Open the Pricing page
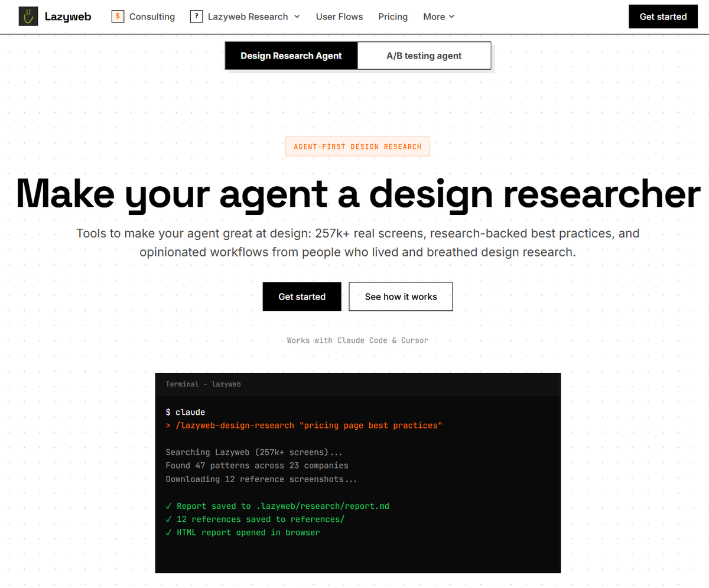The height and width of the screenshot is (588, 709). [393, 17]
